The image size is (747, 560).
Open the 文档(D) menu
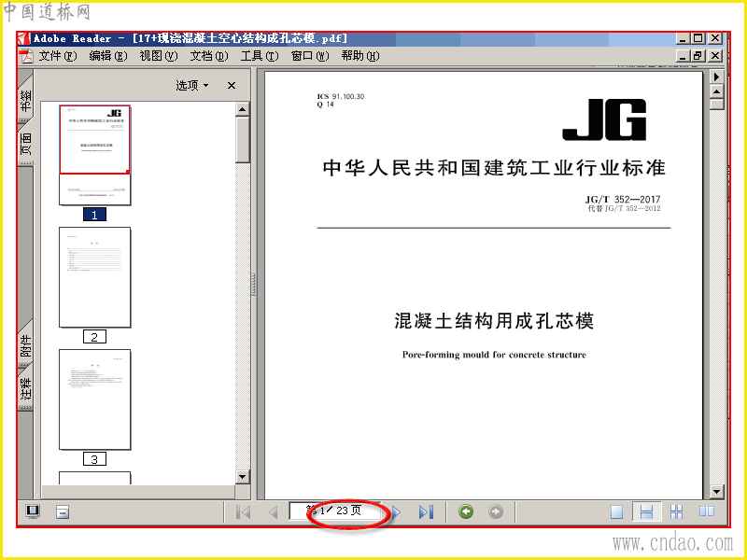coord(209,56)
